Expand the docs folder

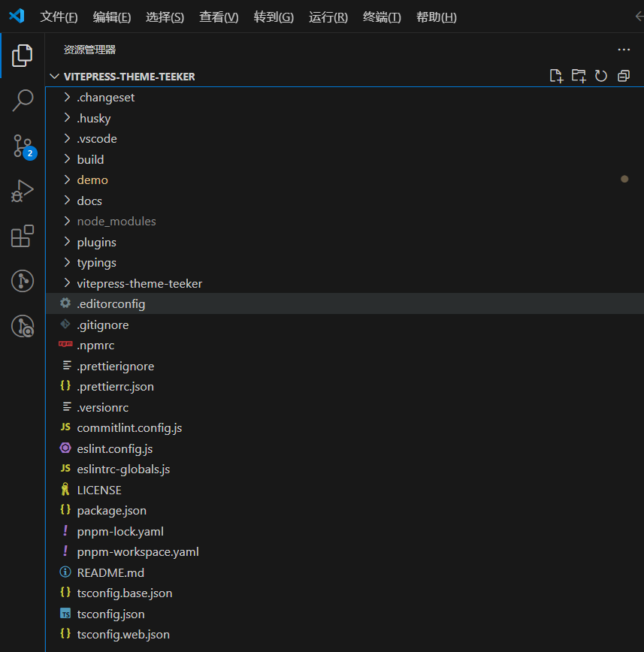pyautogui.click(x=67, y=200)
